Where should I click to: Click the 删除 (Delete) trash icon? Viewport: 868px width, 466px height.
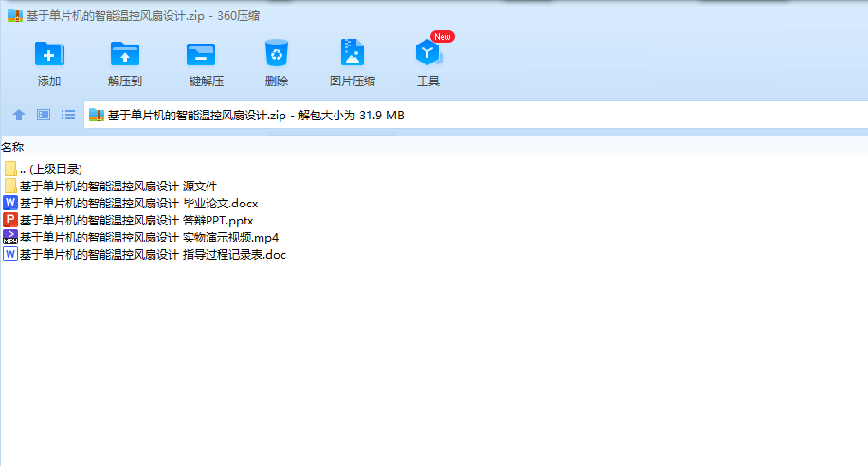[277, 53]
